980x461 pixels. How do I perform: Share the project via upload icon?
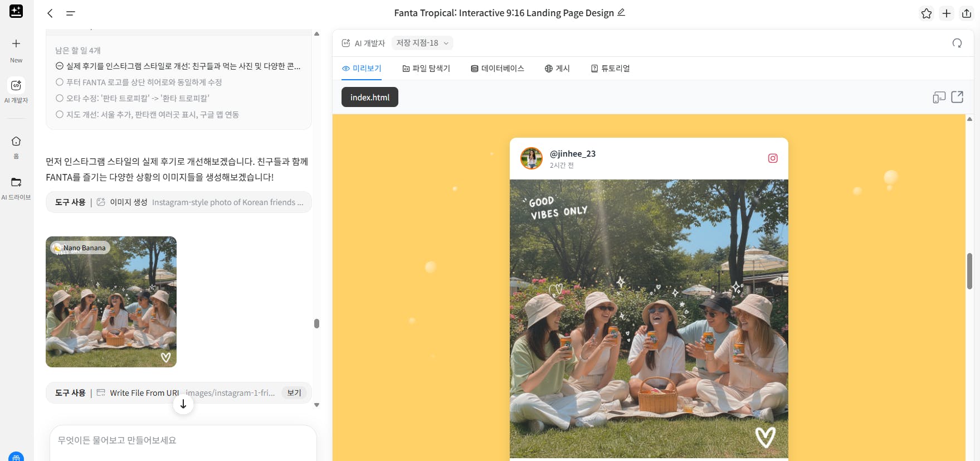tap(967, 13)
